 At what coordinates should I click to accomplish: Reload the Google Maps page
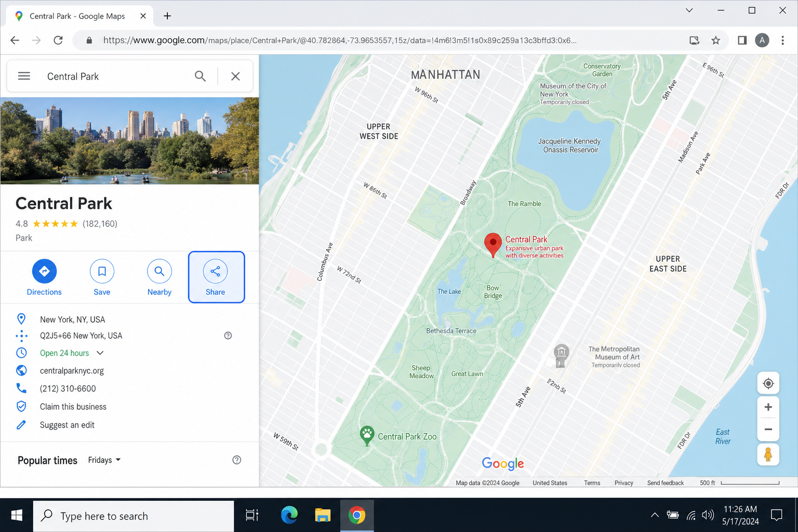tap(58, 40)
